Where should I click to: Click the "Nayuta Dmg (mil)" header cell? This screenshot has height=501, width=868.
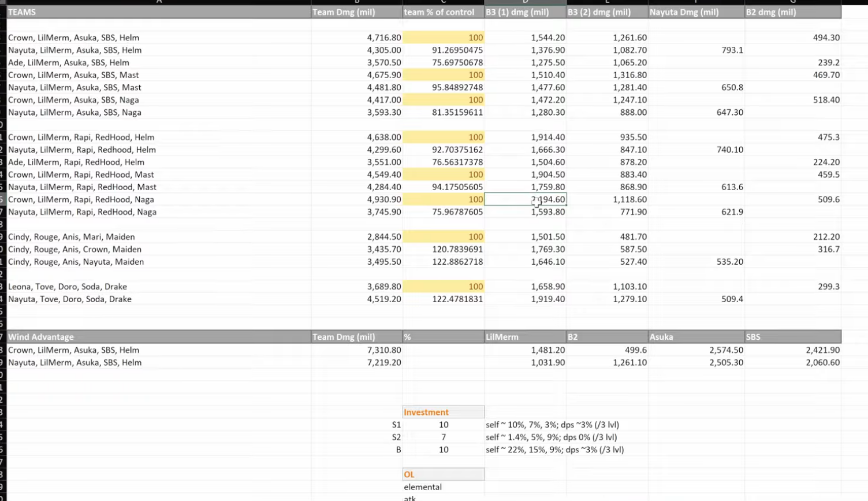[696, 12]
